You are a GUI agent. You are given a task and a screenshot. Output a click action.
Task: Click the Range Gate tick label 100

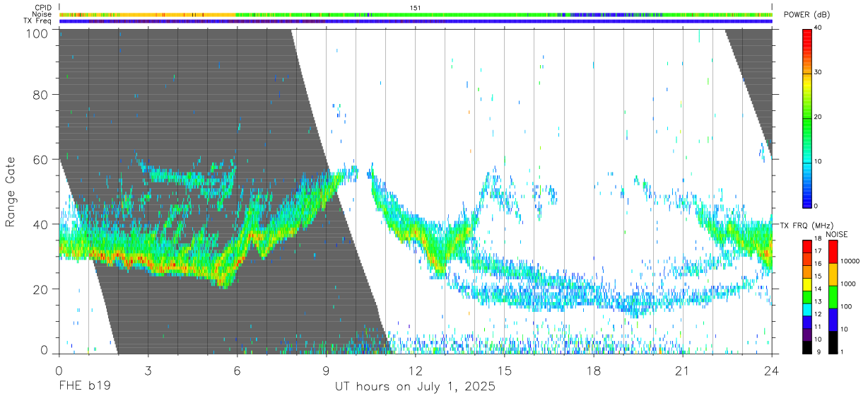point(38,34)
